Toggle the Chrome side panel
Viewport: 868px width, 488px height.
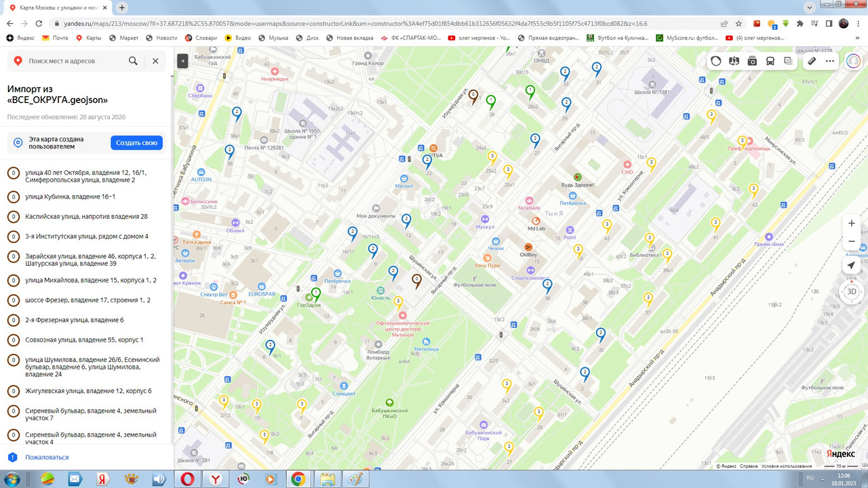(829, 23)
